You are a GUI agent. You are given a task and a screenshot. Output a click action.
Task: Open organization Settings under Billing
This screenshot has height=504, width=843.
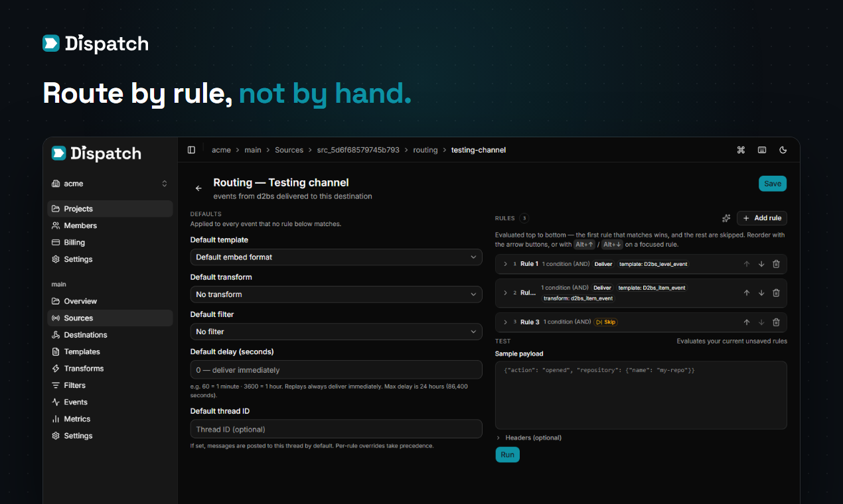pyautogui.click(x=110, y=259)
